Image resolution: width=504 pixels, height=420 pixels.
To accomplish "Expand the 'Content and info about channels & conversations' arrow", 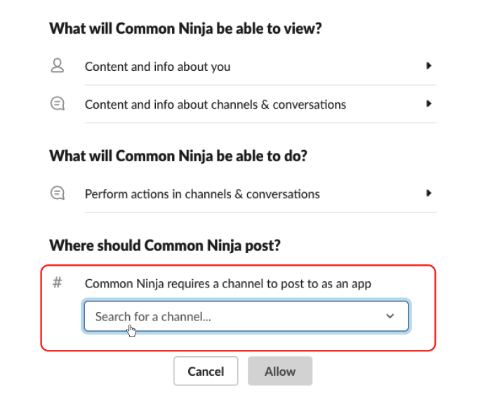I will coord(428,104).
